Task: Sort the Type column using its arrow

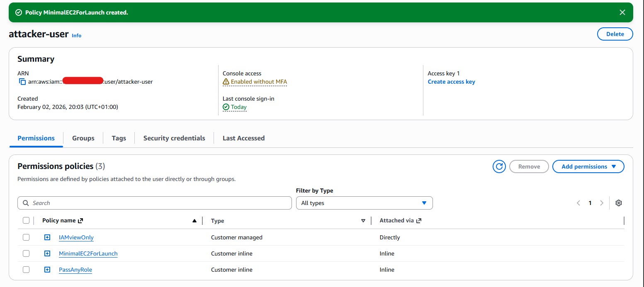Action: (363, 221)
